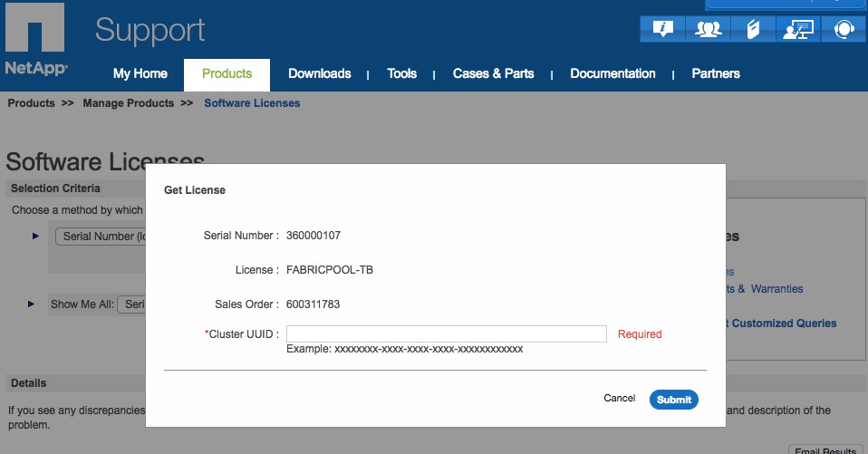Select the Products tab
Viewport: 868px width, 454px height.
point(227,73)
